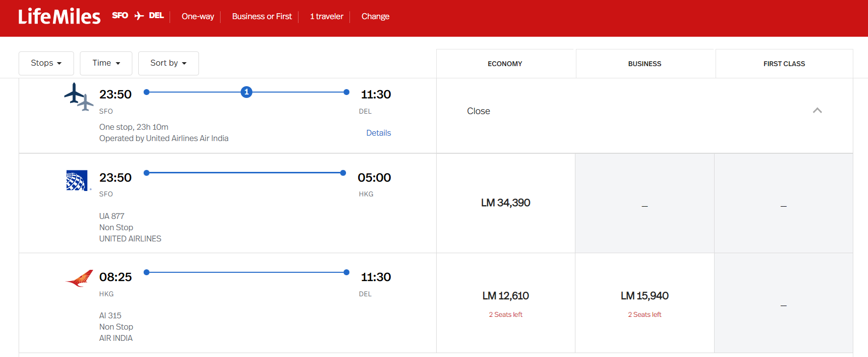Collapse fare details with the up chevron
The height and width of the screenshot is (357, 868).
pos(817,111)
